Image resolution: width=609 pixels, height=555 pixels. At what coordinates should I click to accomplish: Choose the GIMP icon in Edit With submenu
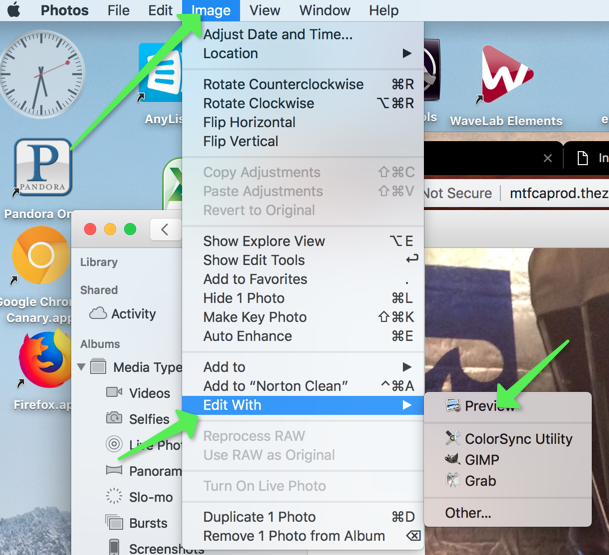point(454,460)
